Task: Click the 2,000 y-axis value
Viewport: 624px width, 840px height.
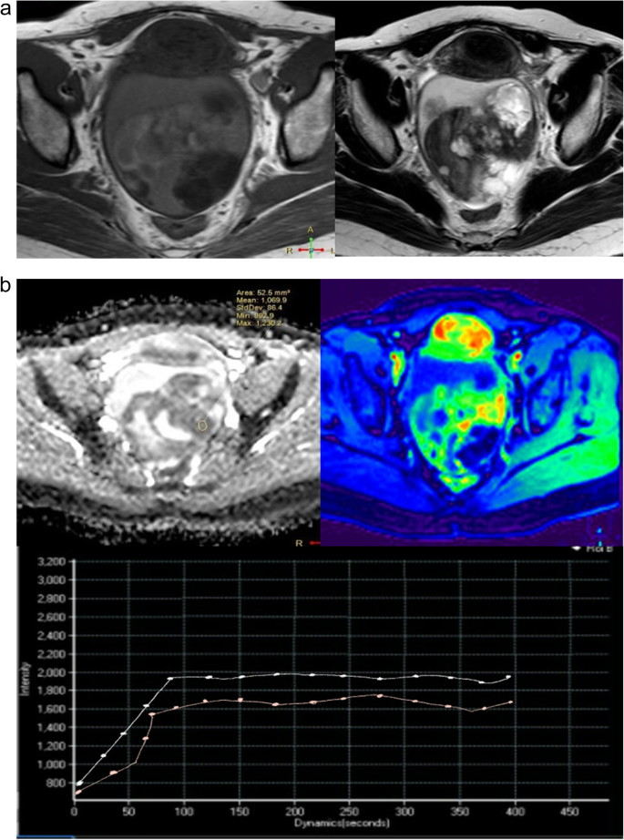Action: (53, 671)
